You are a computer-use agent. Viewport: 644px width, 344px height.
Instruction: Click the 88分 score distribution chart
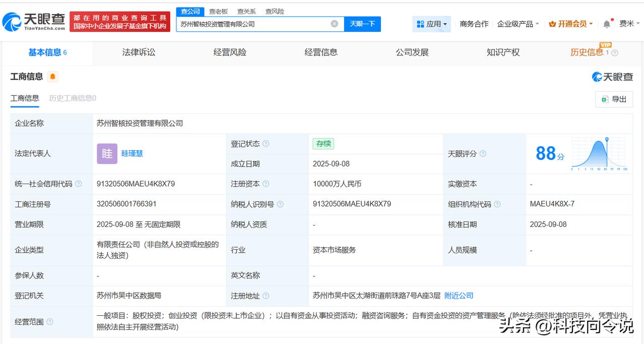[599, 154]
